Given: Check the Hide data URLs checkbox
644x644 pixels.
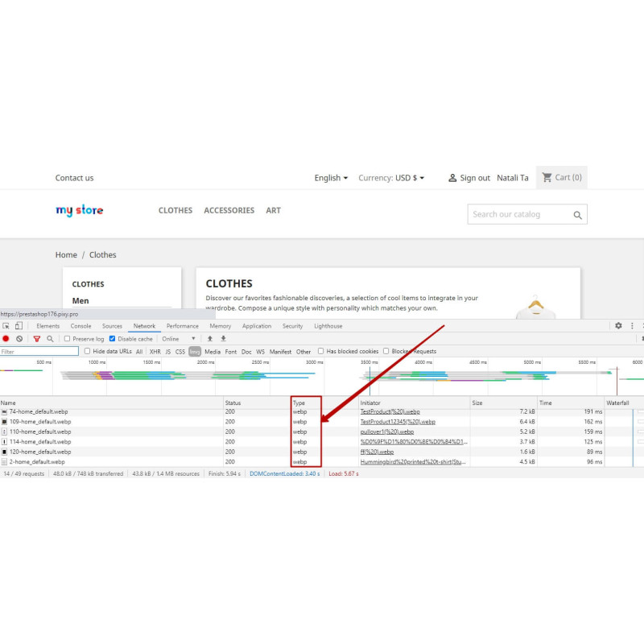Looking at the screenshot, I should coord(88,352).
